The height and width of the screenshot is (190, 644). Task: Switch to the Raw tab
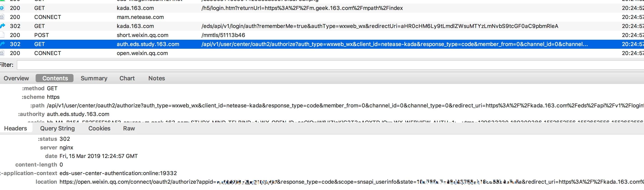[x=129, y=128]
